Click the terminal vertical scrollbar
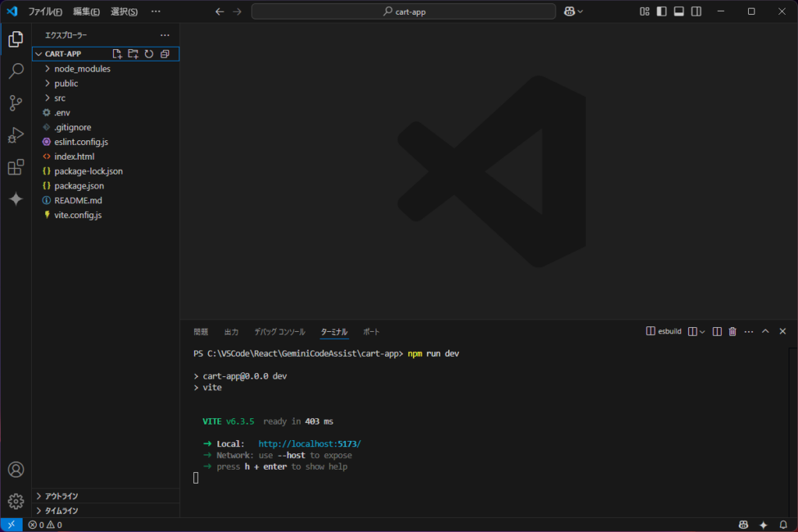 [793, 432]
